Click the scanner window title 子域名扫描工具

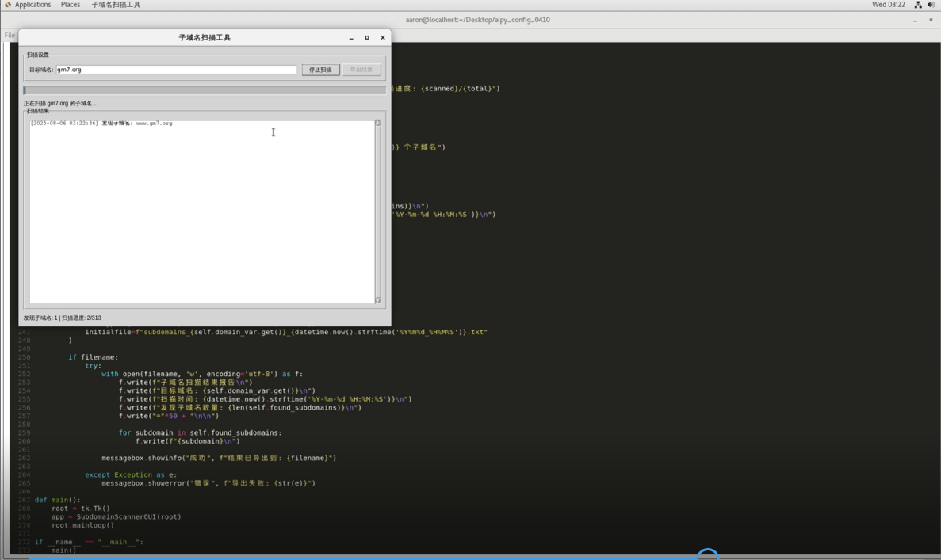(205, 38)
